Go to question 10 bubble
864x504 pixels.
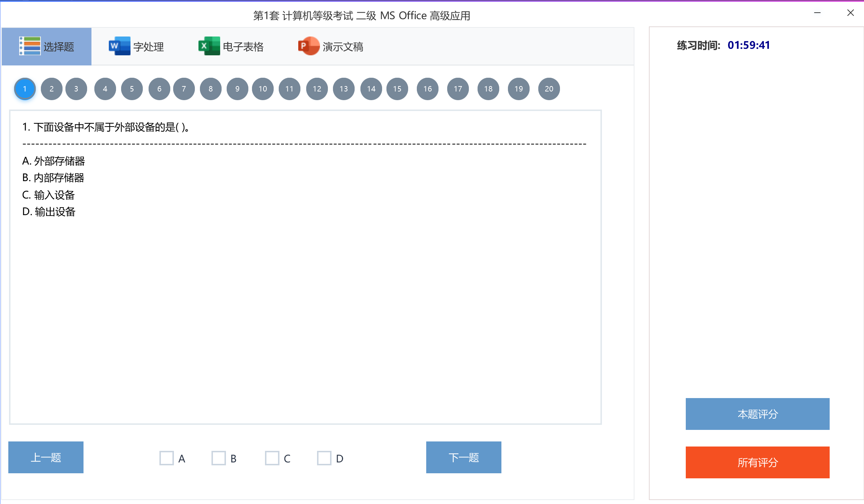(x=263, y=89)
